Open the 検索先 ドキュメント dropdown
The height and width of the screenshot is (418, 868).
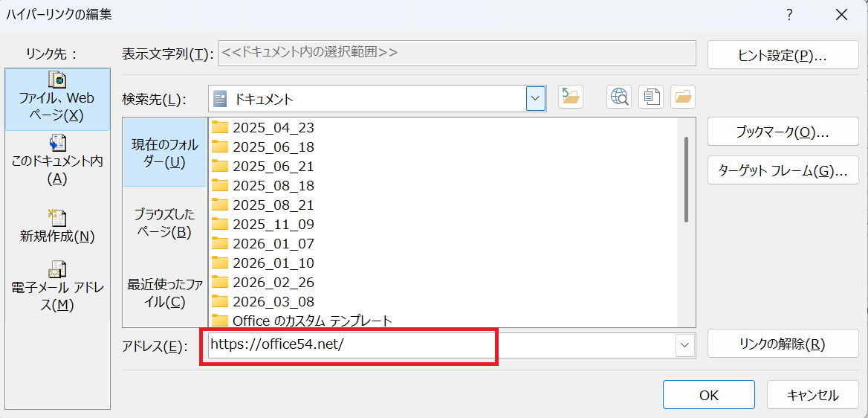536,99
